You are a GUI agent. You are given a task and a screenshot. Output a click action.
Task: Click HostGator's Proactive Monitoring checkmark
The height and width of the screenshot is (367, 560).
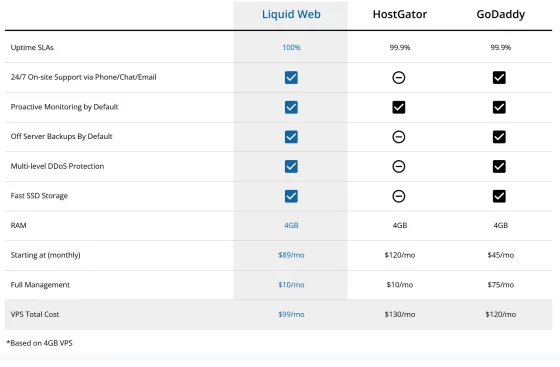(x=399, y=107)
